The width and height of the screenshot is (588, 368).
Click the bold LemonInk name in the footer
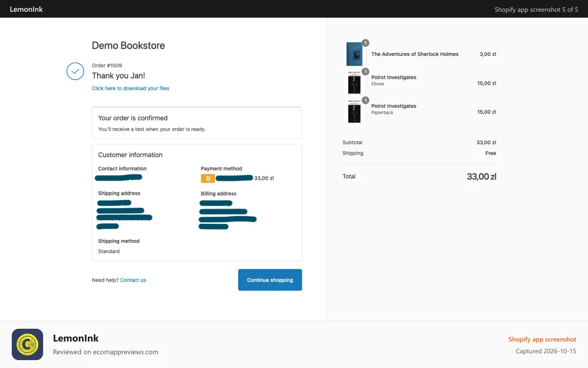[76, 338]
